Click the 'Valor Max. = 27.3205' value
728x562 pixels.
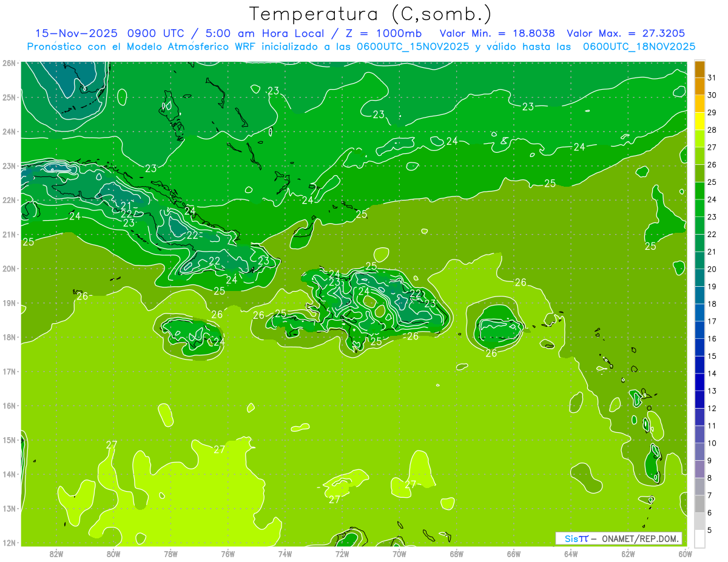tap(626, 33)
